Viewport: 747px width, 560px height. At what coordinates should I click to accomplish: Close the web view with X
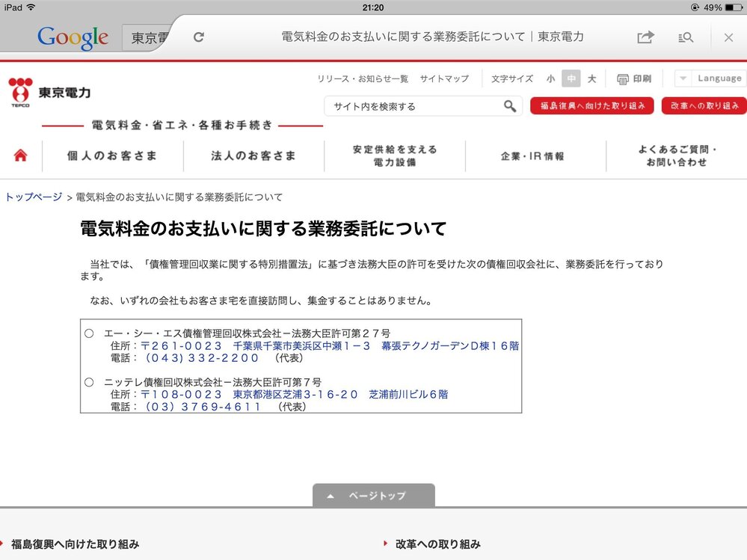pos(728,37)
